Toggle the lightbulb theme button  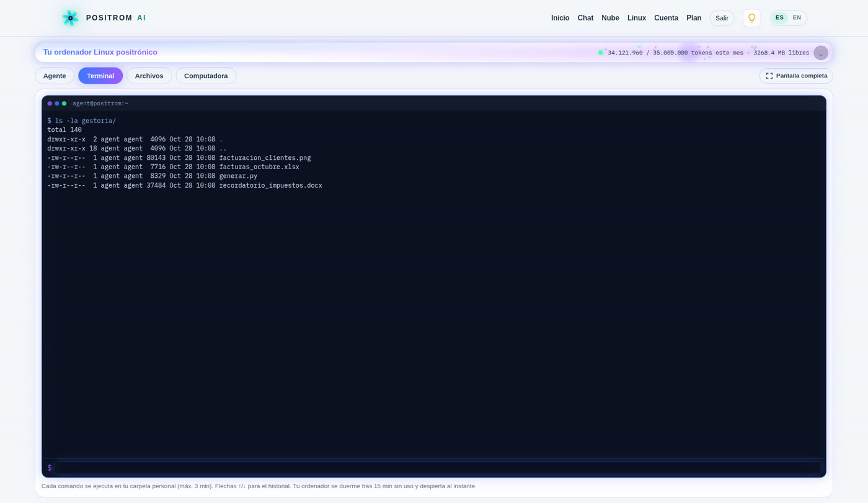(x=751, y=18)
